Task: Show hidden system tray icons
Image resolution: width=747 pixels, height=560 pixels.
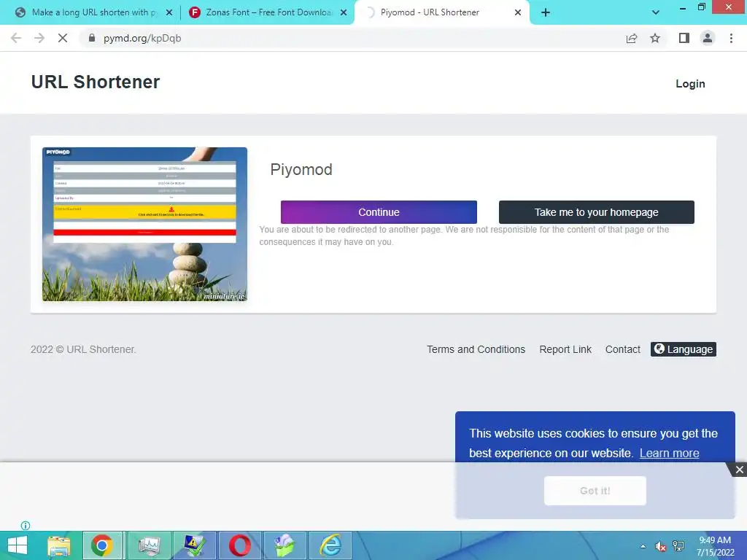Action: 643,546
